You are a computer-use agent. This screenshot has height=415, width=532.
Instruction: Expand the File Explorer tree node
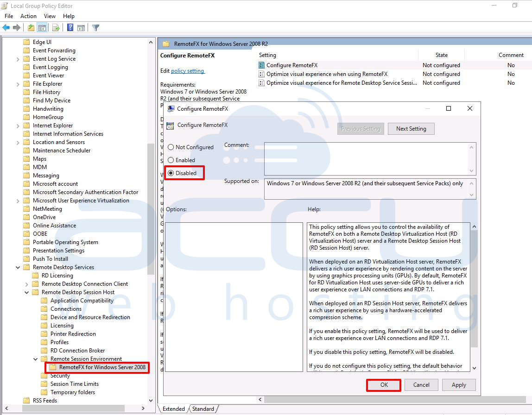click(18, 84)
